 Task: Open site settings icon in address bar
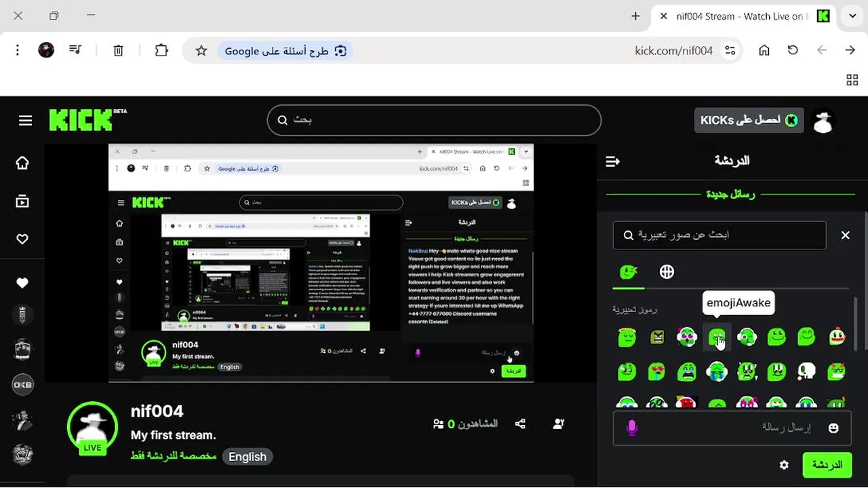[x=730, y=51]
